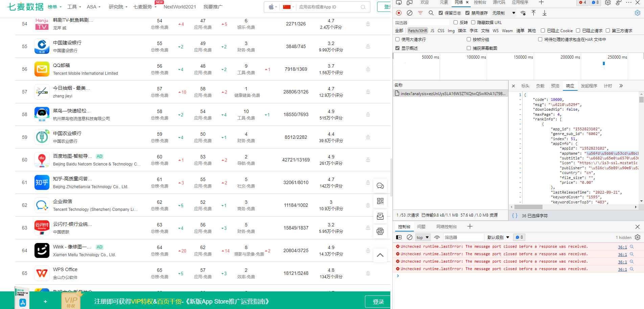The image size is (644, 309).
Task: Open the 无限制 throttling dropdown
Action: (x=504, y=13)
